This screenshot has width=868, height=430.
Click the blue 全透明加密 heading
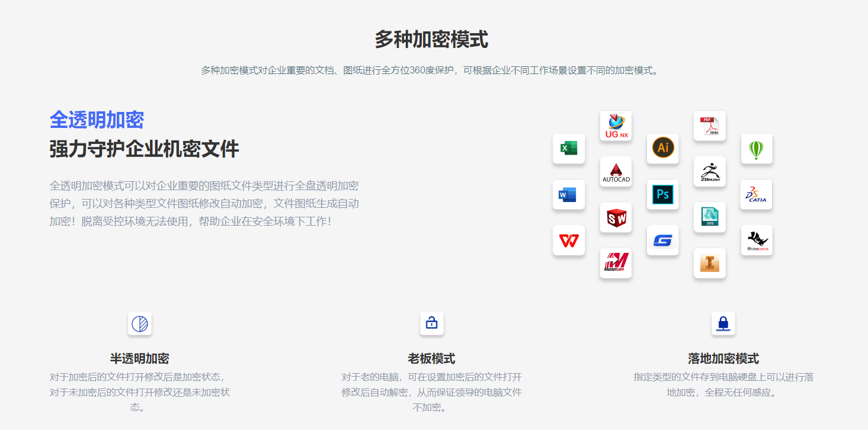97,120
